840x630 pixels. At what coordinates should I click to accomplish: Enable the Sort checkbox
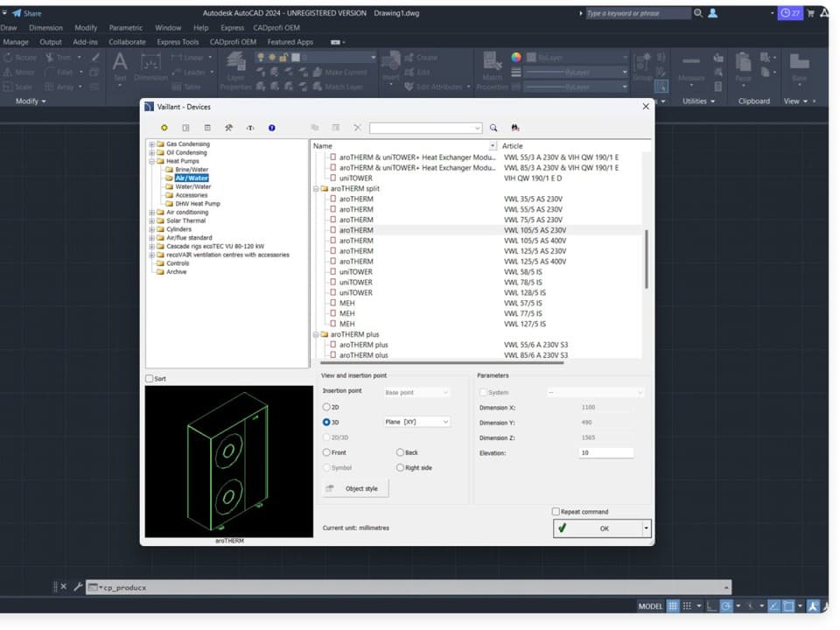coord(149,379)
